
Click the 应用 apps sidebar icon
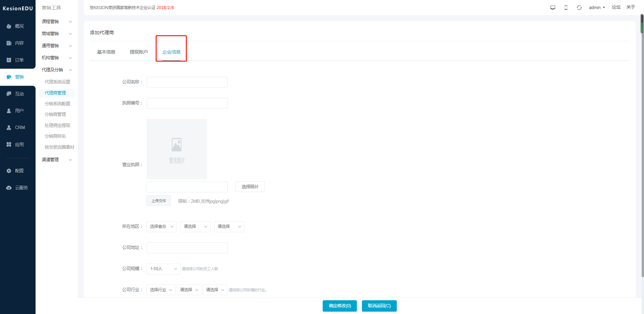[x=9, y=144]
